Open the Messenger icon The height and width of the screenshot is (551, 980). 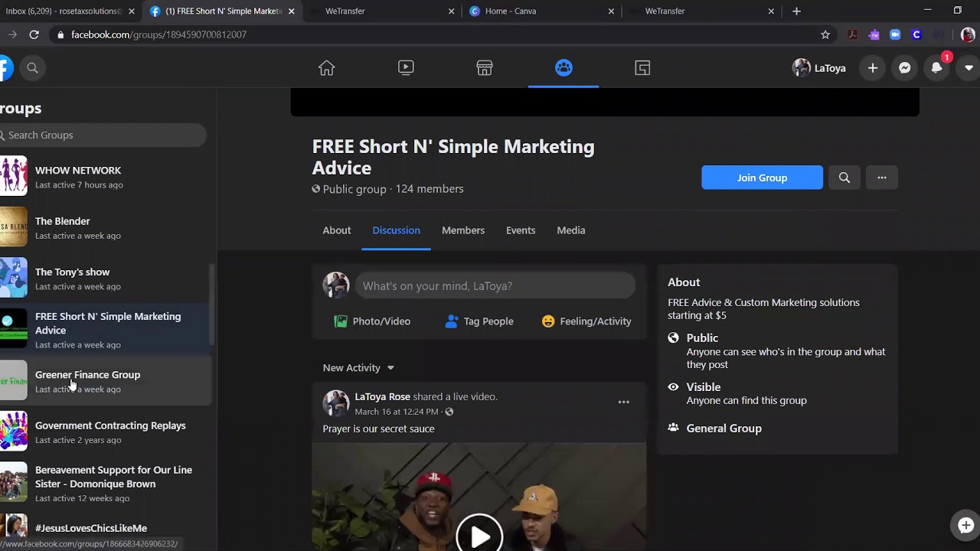pyautogui.click(x=904, y=68)
